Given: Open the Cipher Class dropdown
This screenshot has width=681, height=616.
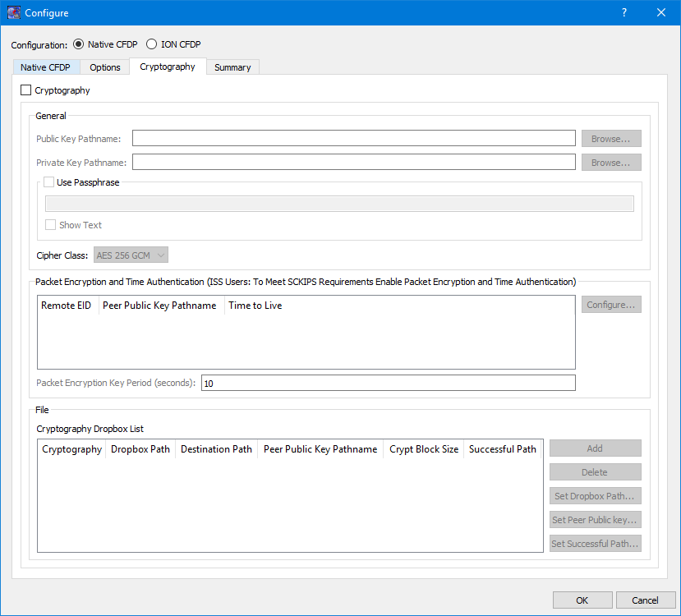Looking at the screenshot, I should click(x=131, y=255).
